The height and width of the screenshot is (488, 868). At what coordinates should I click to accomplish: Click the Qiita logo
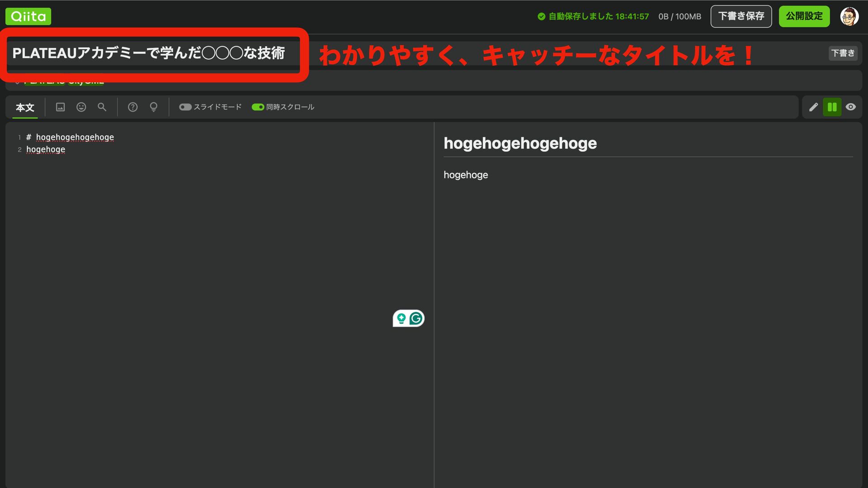[28, 17]
